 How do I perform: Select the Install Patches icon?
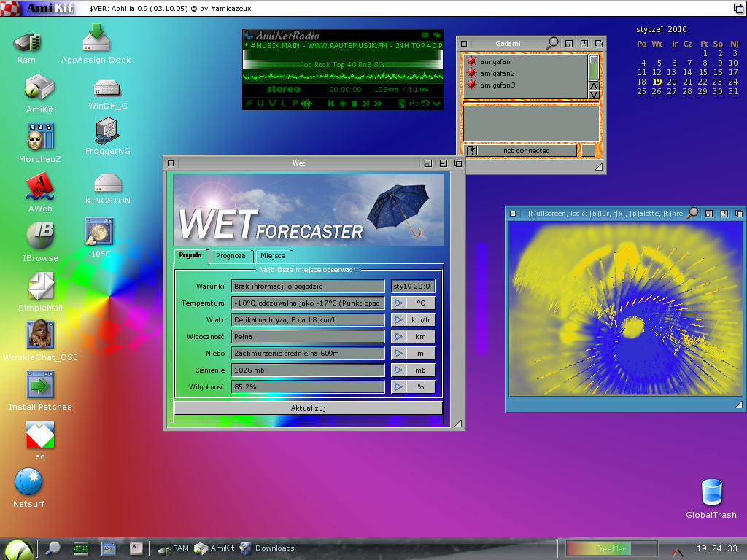41,385
